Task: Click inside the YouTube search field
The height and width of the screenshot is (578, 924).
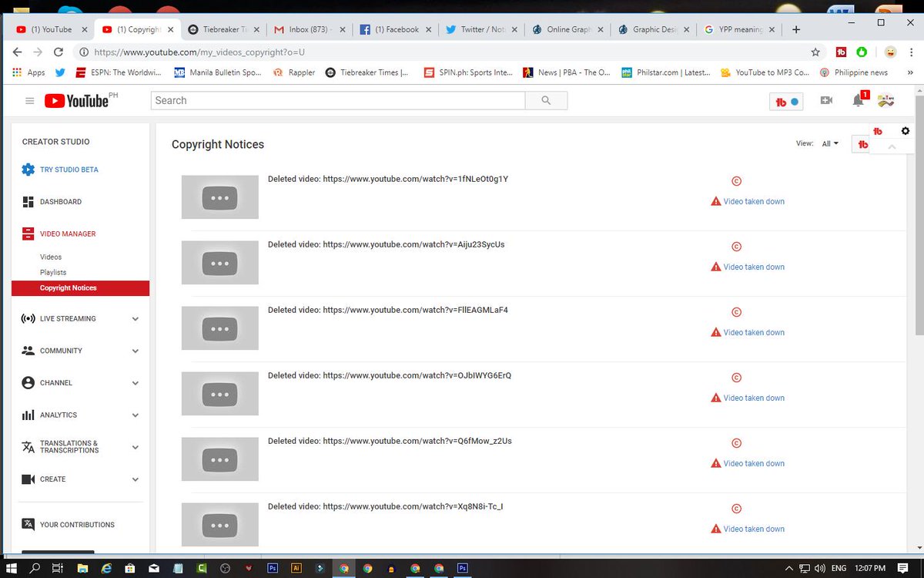Action: coord(338,100)
